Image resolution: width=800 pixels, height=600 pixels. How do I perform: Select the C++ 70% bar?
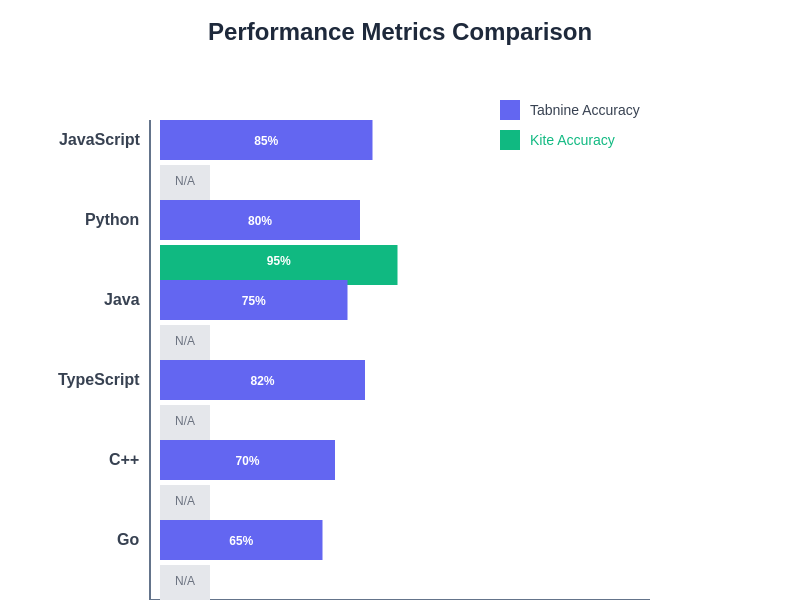pos(247,460)
